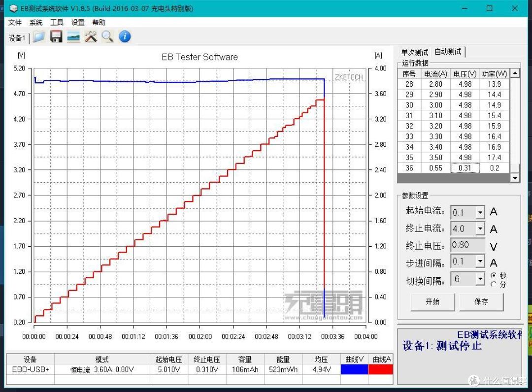Open the 设置 menu
The width and height of the screenshot is (532, 392).
[x=78, y=22]
